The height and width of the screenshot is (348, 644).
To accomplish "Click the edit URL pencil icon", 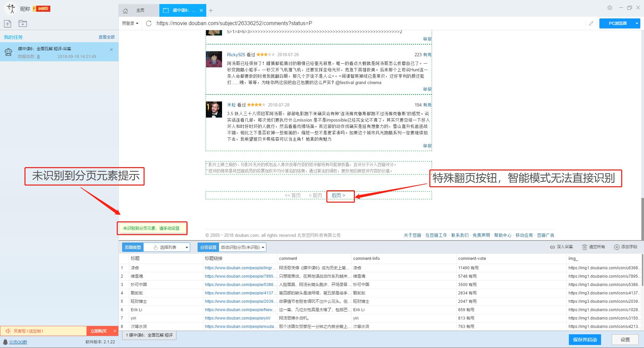I will click(591, 23).
